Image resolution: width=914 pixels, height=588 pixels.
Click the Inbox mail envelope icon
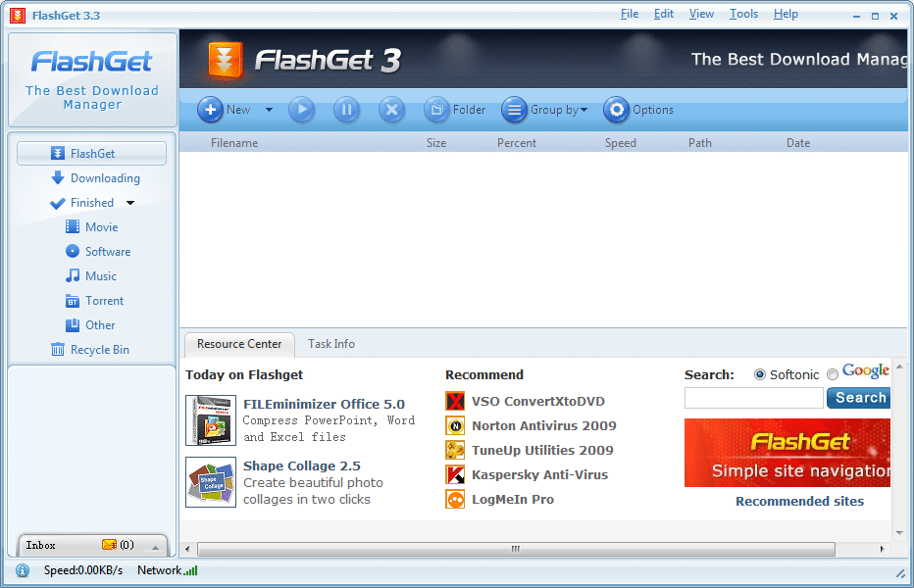109,544
